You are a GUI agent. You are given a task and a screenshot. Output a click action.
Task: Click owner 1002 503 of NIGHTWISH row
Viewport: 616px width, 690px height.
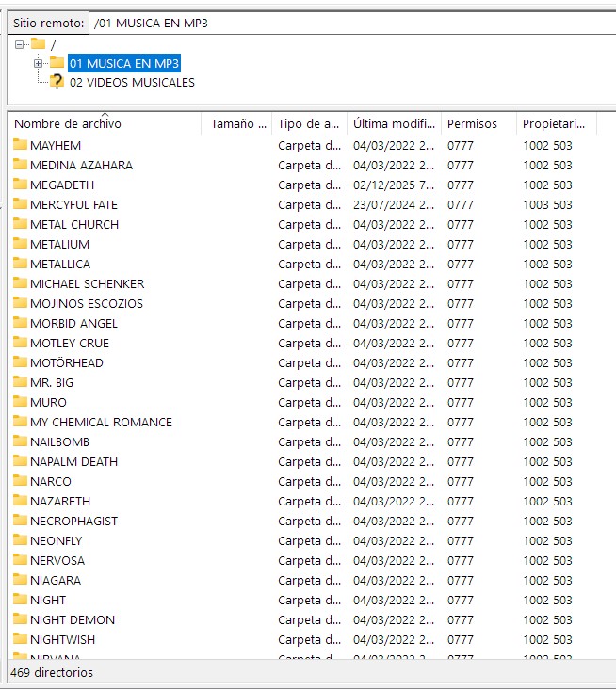coord(547,640)
